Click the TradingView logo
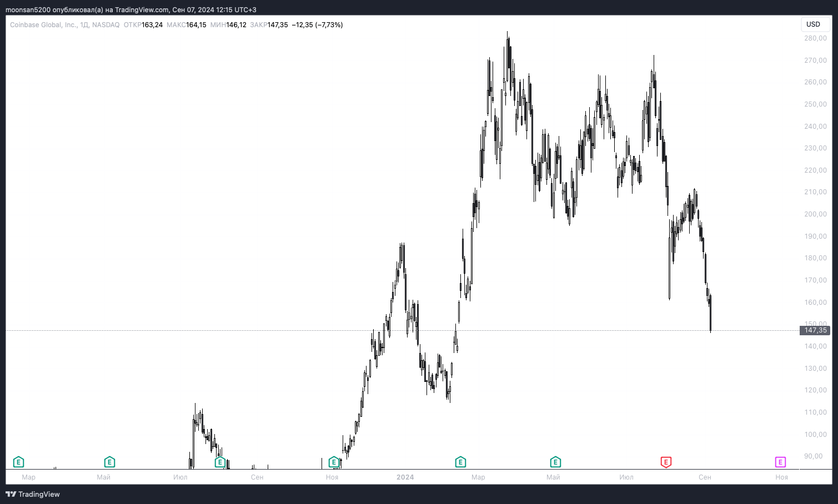Image resolution: width=838 pixels, height=504 pixels. point(33,494)
